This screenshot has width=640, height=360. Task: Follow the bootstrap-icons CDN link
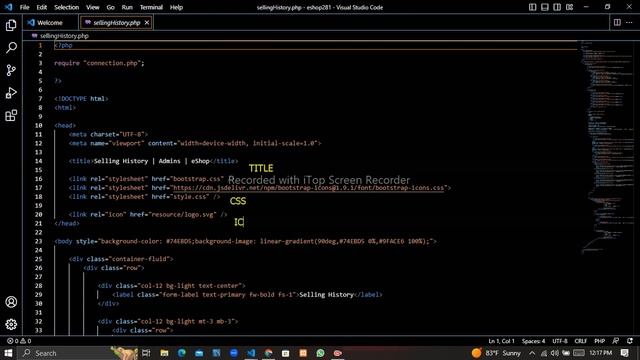(x=309, y=188)
